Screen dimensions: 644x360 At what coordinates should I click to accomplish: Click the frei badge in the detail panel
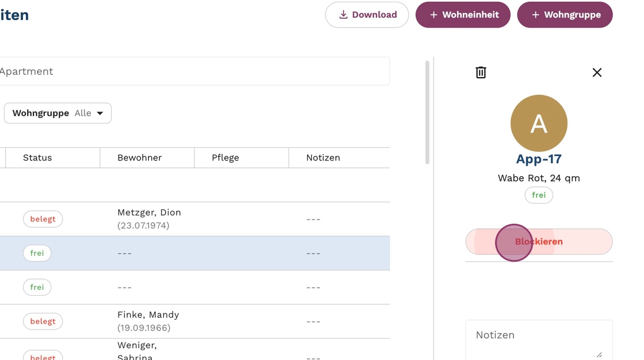[x=539, y=195]
